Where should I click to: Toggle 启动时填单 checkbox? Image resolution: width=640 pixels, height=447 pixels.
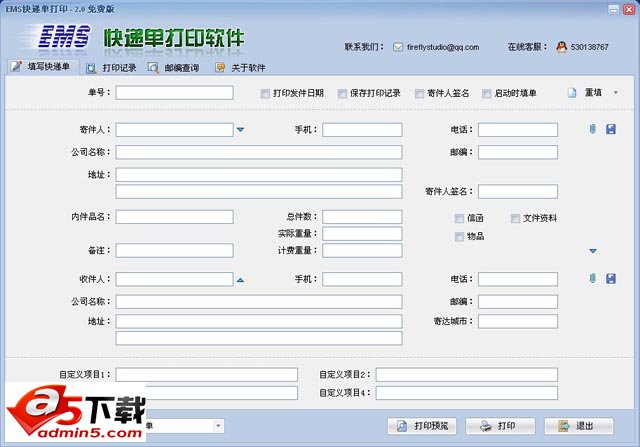(x=487, y=94)
